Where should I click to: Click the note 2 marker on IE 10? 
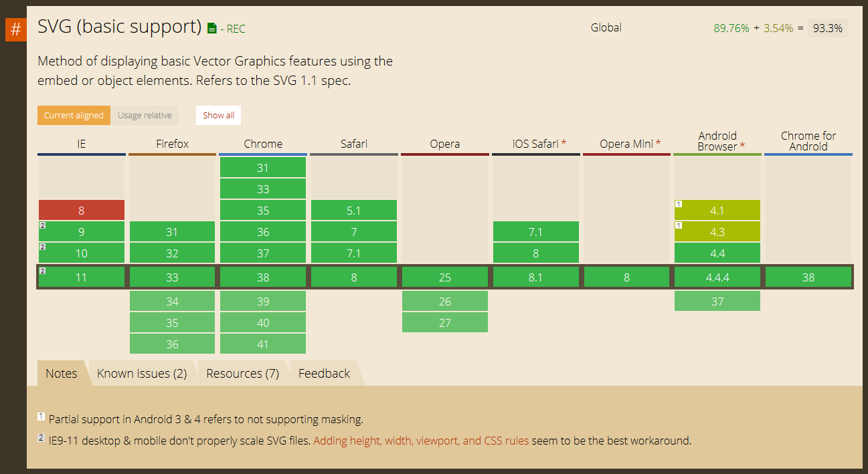click(x=41, y=247)
